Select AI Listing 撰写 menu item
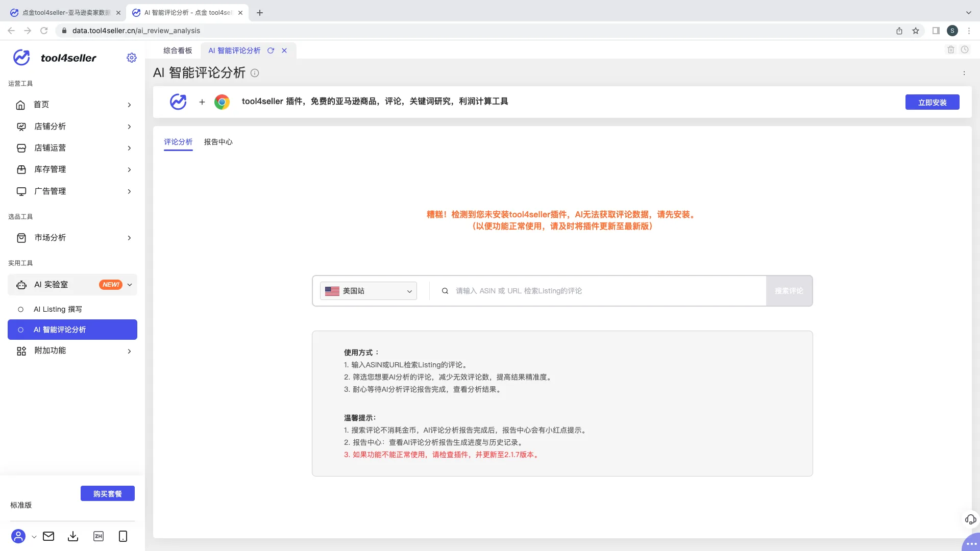980x551 pixels. (72, 309)
